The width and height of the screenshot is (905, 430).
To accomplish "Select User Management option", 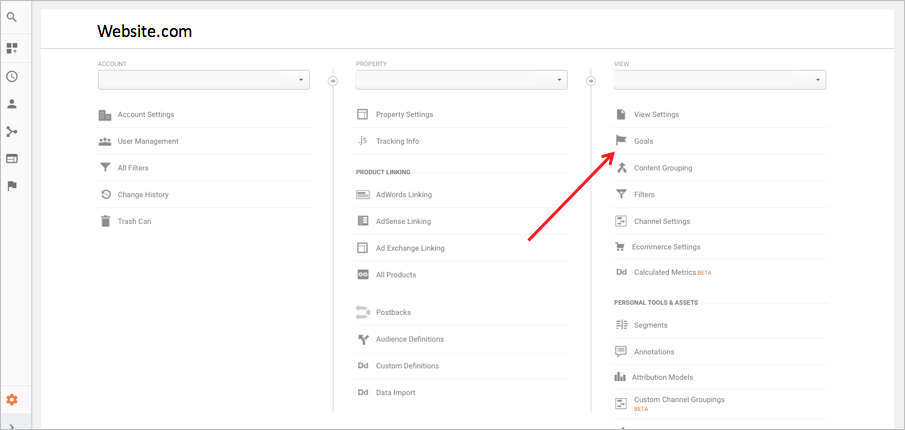I will tap(147, 141).
